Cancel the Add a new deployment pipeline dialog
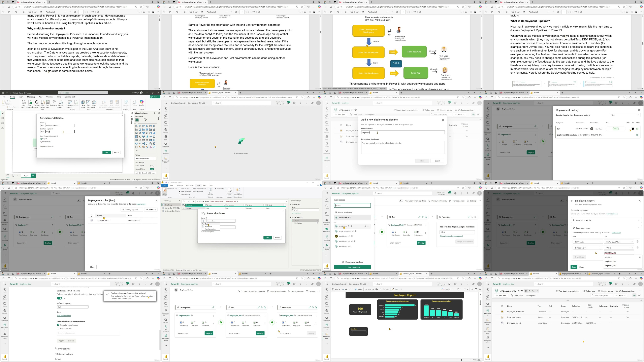Screen dimensions: 644x362 [437, 161]
